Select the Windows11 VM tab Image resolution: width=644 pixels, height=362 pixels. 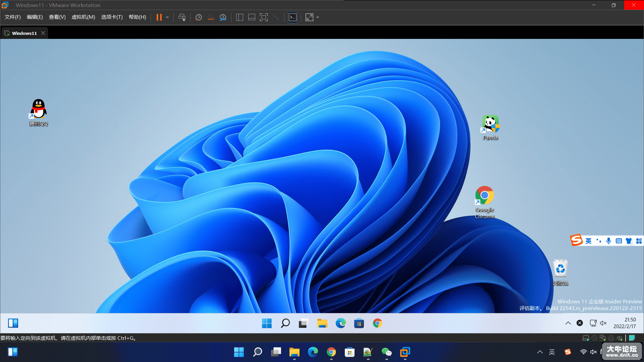(x=24, y=33)
